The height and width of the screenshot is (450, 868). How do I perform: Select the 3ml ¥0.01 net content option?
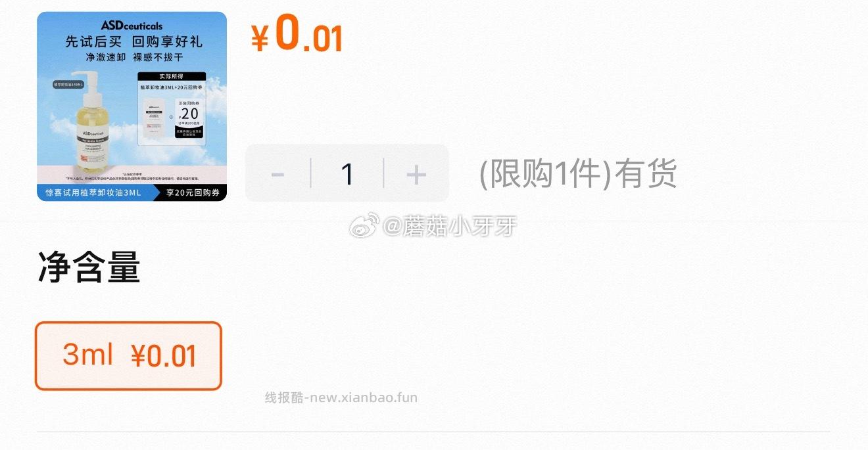(x=128, y=355)
